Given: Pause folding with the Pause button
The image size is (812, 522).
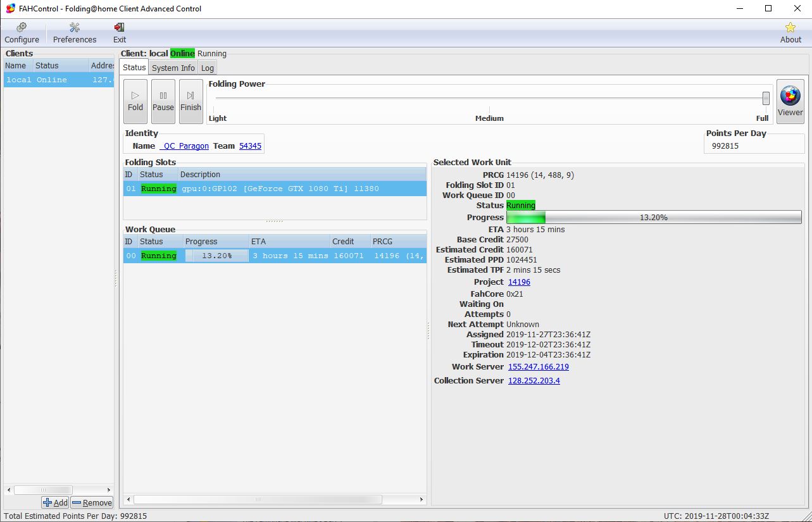Looking at the screenshot, I should pos(163,101).
